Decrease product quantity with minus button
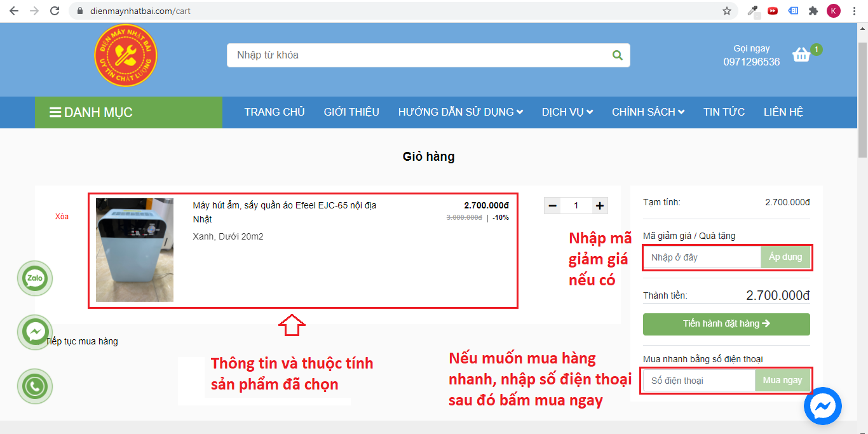 pos(553,205)
